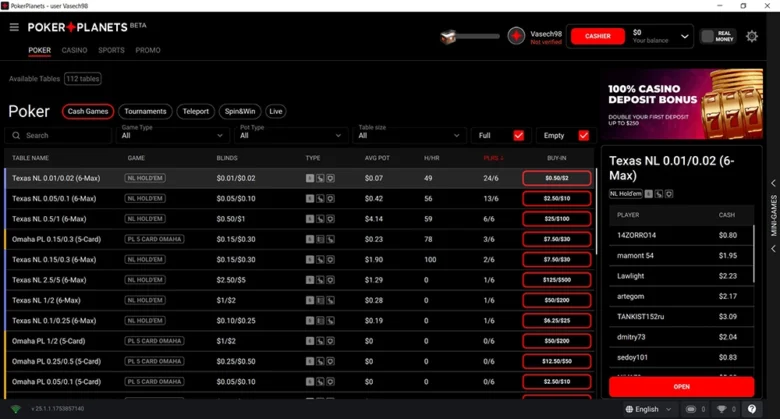
Task: Click the trophy icon in status bar
Action: pyautogui.click(x=721, y=409)
